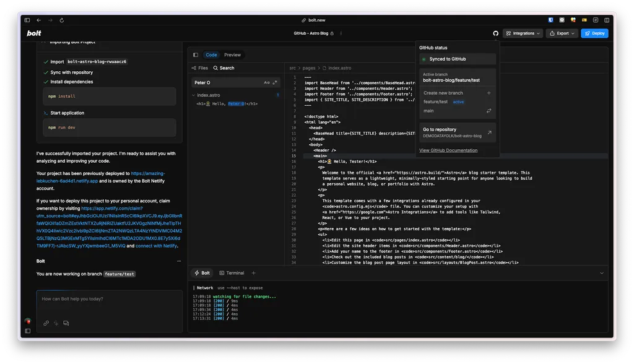Switch to the Preview tab
Screen dimensions: 634x364
pos(233,55)
